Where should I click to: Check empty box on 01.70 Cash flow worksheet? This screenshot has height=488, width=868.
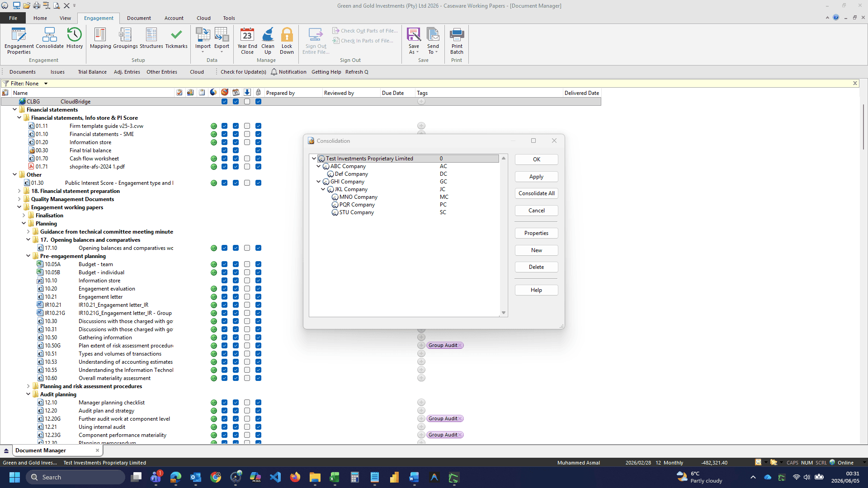pyautogui.click(x=247, y=159)
